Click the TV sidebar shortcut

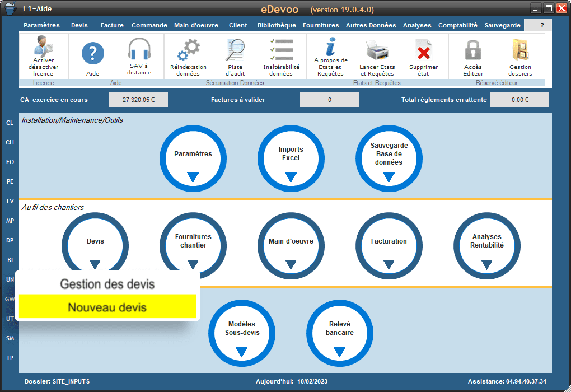(x=10, y=201)
